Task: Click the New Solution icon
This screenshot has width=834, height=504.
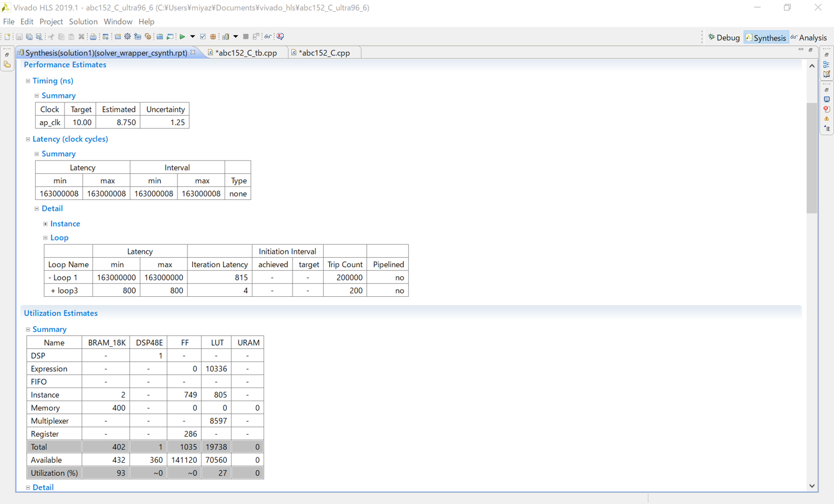Action: pyautogui.click(x=138, y=37)
